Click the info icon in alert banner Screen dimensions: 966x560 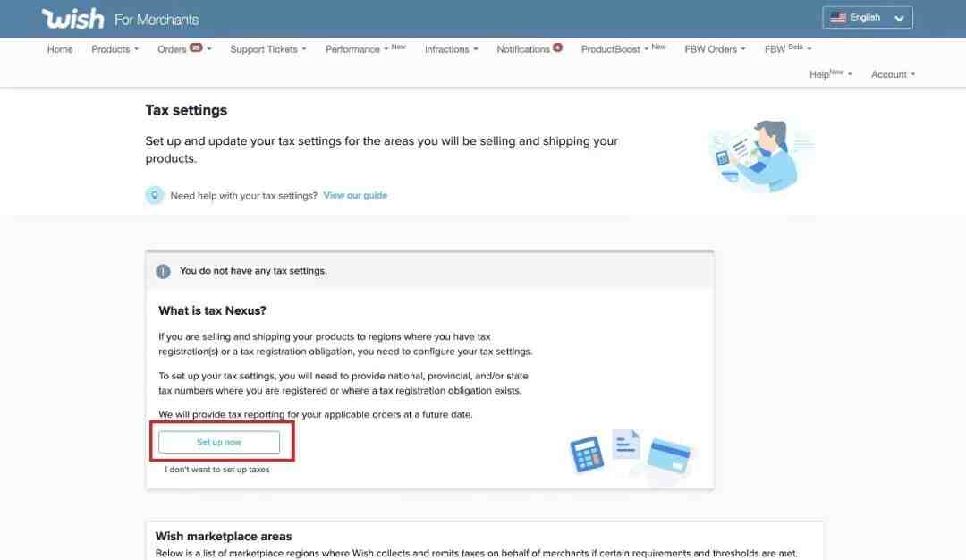pyautogui.click(x=163, y=271)
